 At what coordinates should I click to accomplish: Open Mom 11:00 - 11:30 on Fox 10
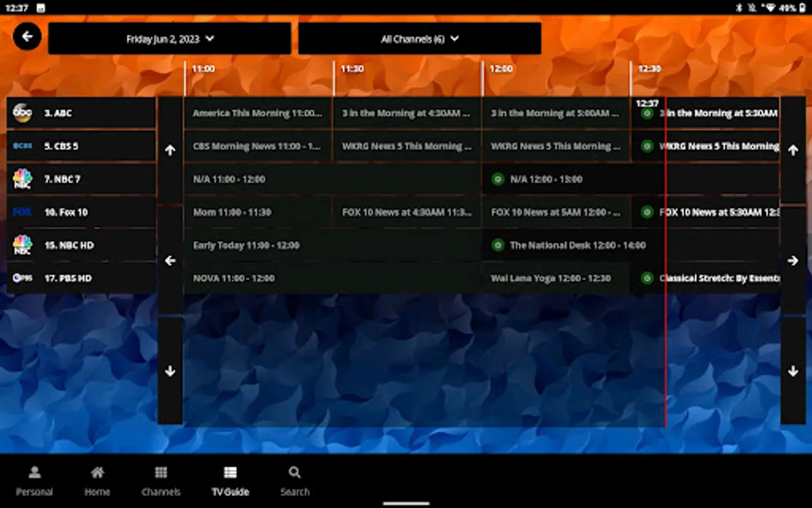click(258, 212)
